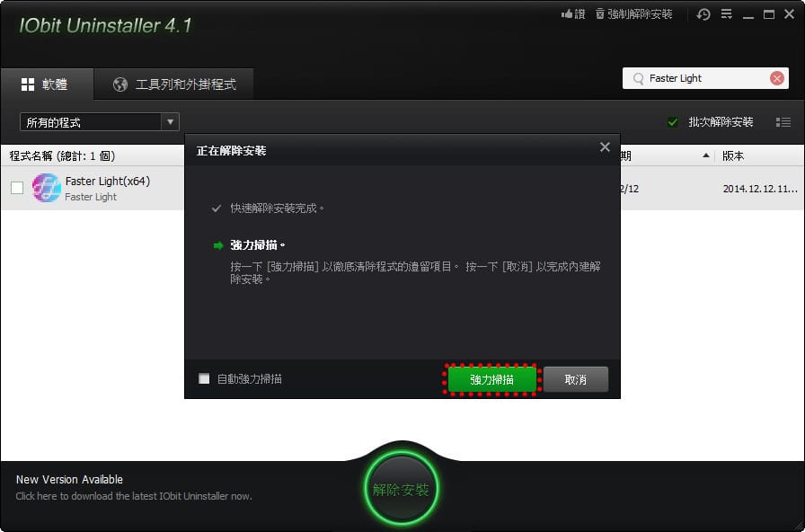Image resolution: width=805 pixels, height=532 pixels.
Task: Maximize the IObit Uninstaller window
Action: (768, 14)
